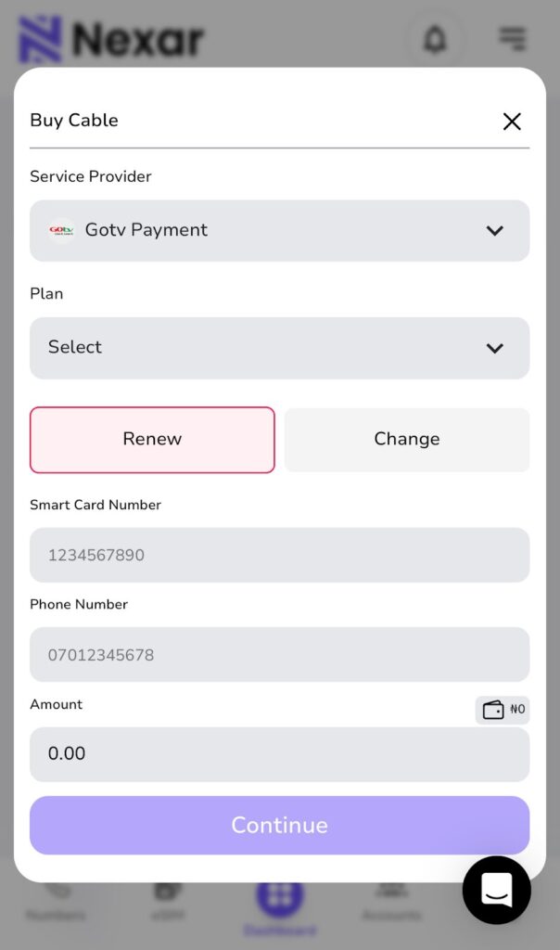Open the live chat support bubble
This screenshot has height=950, width=560.
[497, 890]
